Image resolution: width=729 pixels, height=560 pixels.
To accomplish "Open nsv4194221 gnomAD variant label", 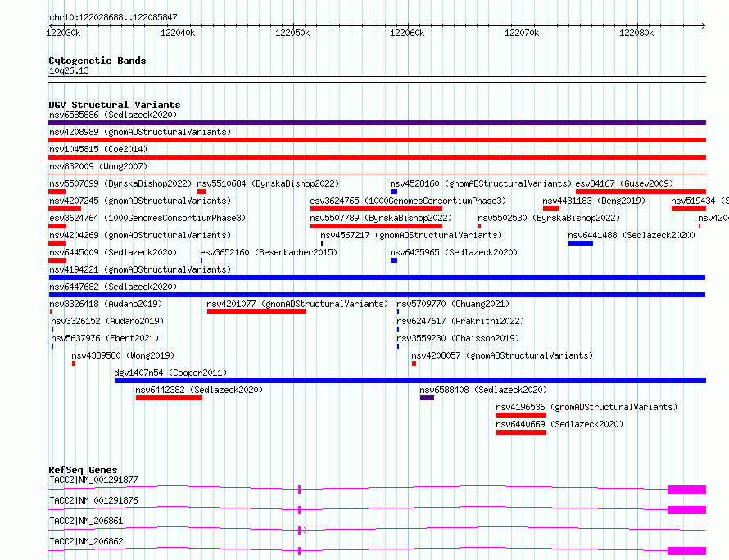I will (140, 269).
